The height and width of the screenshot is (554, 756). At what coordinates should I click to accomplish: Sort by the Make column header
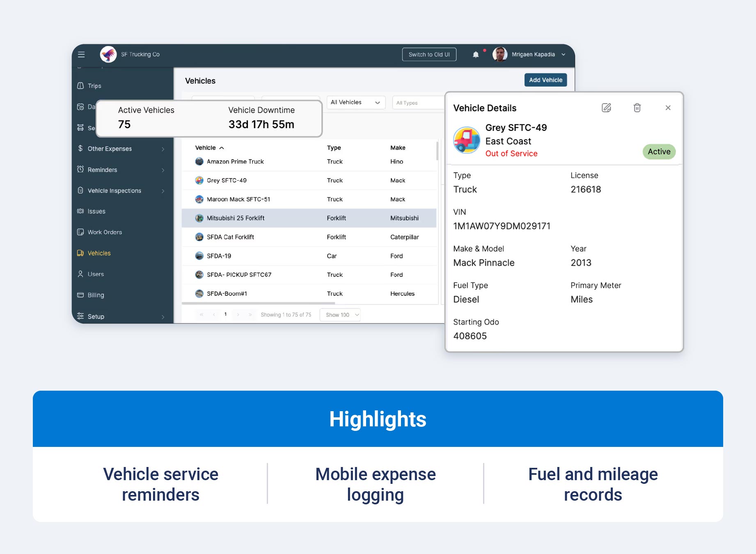(x=398, y=148)
